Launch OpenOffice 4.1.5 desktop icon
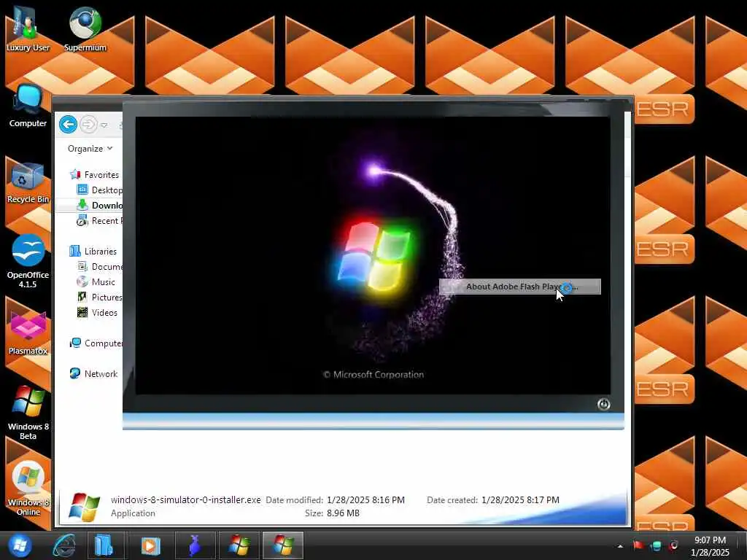The image size is (747, 560). (28, 261)
